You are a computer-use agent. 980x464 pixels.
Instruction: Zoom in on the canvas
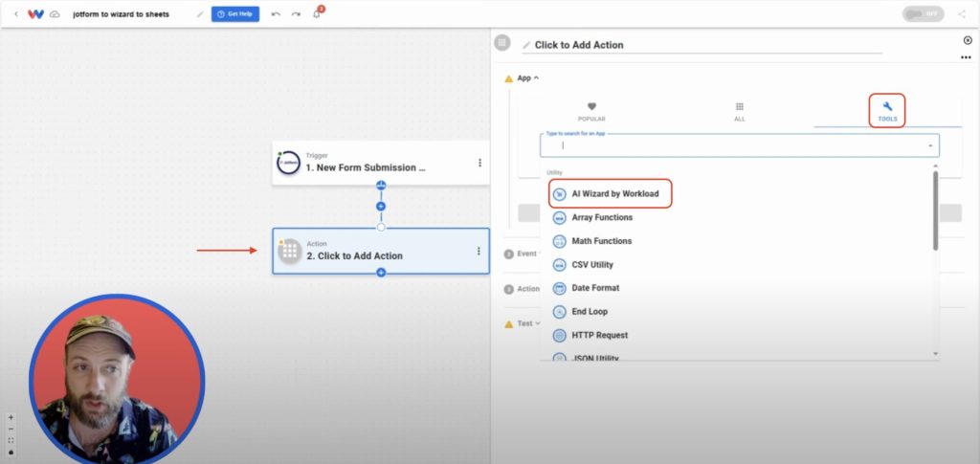11,416
